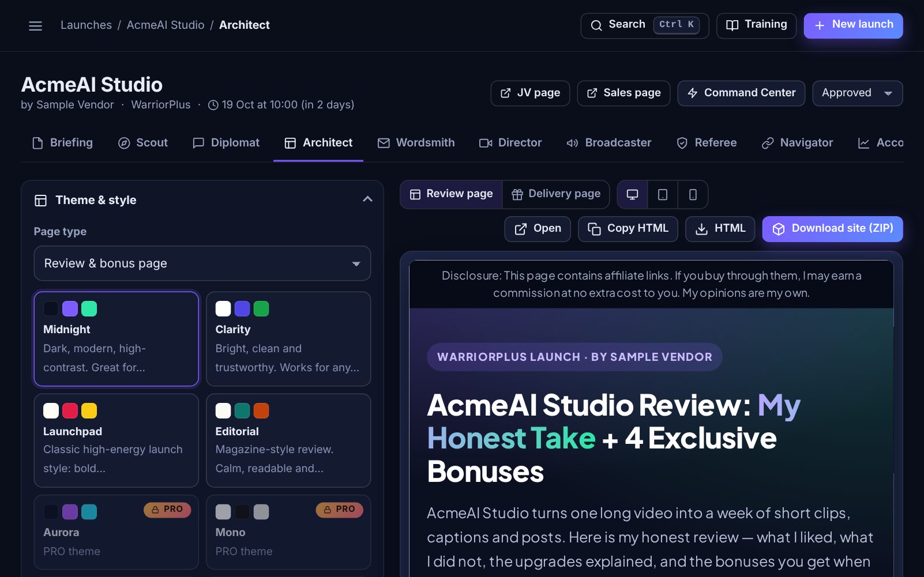924x577 pixels.
Task: Select the Midnight theme card
Action: tap(117, 339)
